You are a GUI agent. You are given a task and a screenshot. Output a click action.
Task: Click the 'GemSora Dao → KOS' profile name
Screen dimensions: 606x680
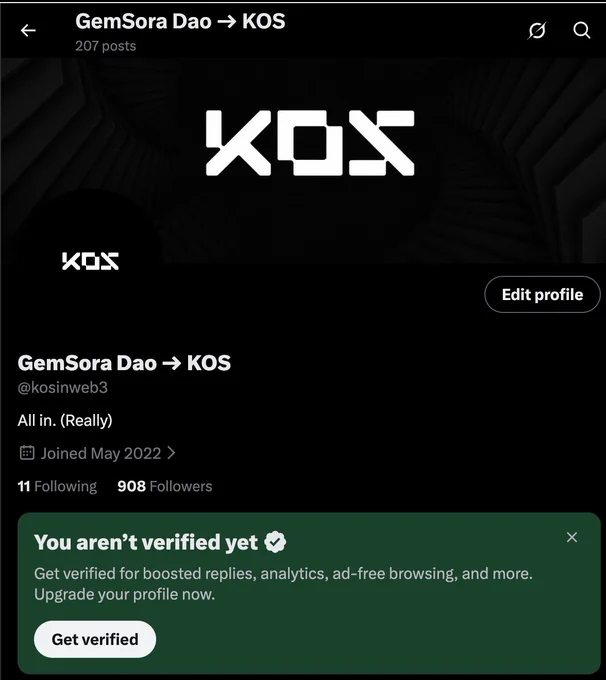[x=124, y=363]
